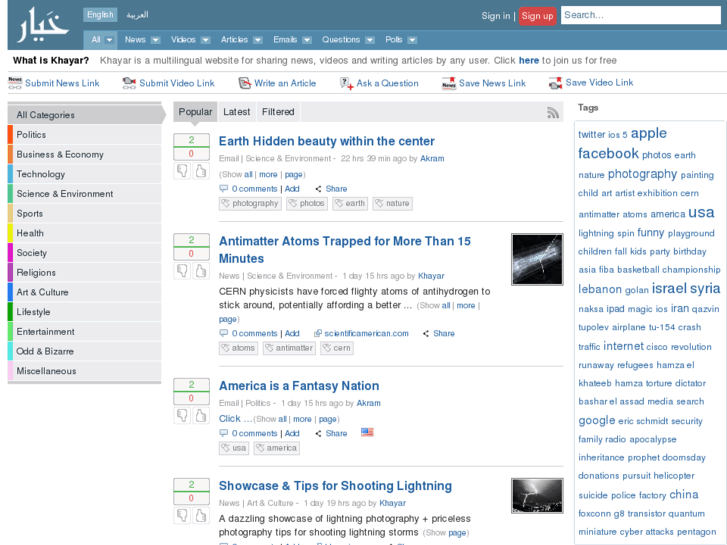Select the English language option
The height and width of the screenshot is (545, 727).
point(100,15)
